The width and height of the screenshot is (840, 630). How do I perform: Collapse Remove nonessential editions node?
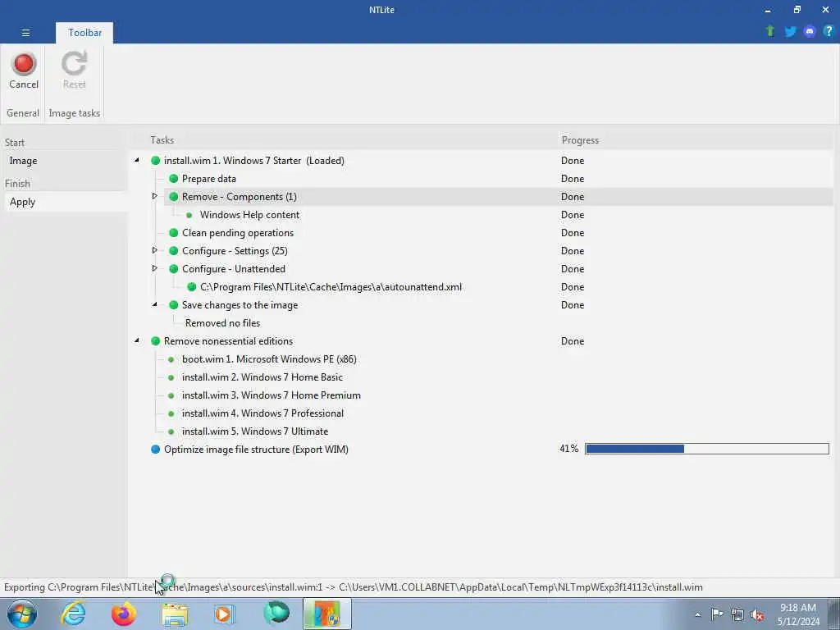pos(137,340)
